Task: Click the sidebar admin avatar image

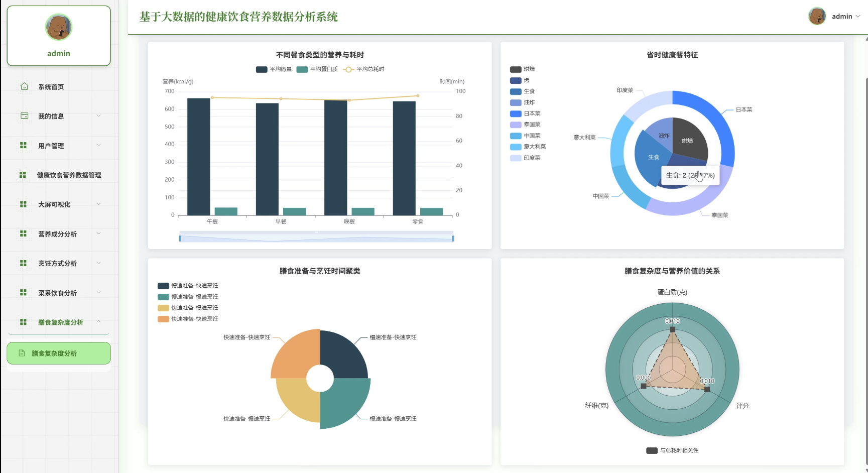Action: (59, 27)
